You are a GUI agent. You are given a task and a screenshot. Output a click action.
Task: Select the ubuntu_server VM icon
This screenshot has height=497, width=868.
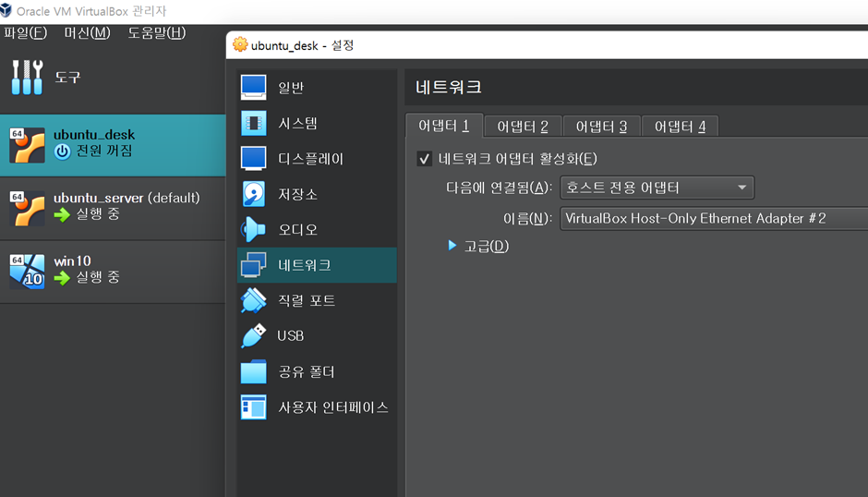point(27,209)
